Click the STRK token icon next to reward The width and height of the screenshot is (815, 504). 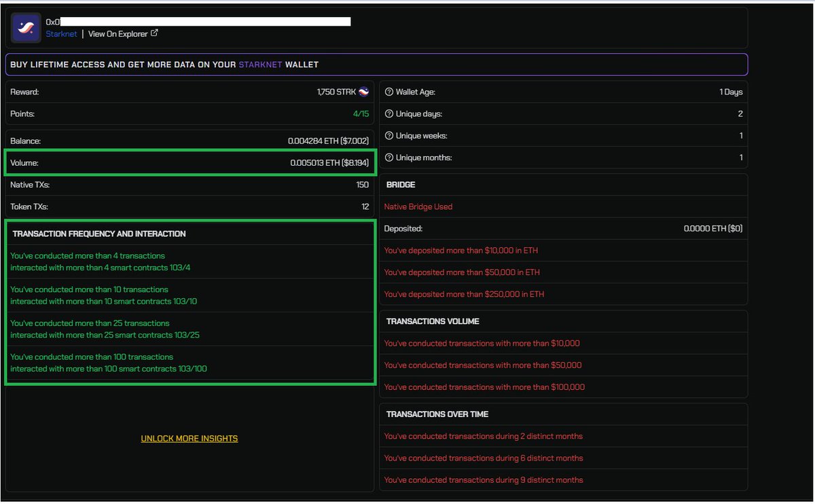pyautogui.click(x=363, y=92)
